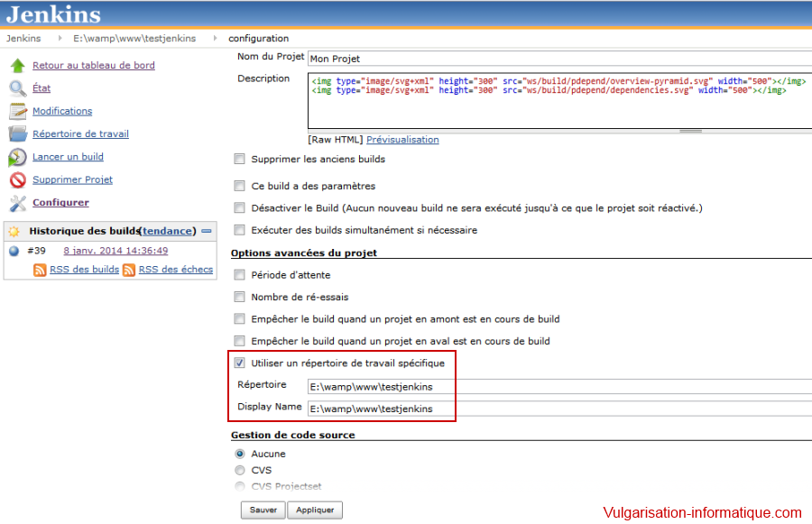Click the Nom du Projet field

point(559,59)
